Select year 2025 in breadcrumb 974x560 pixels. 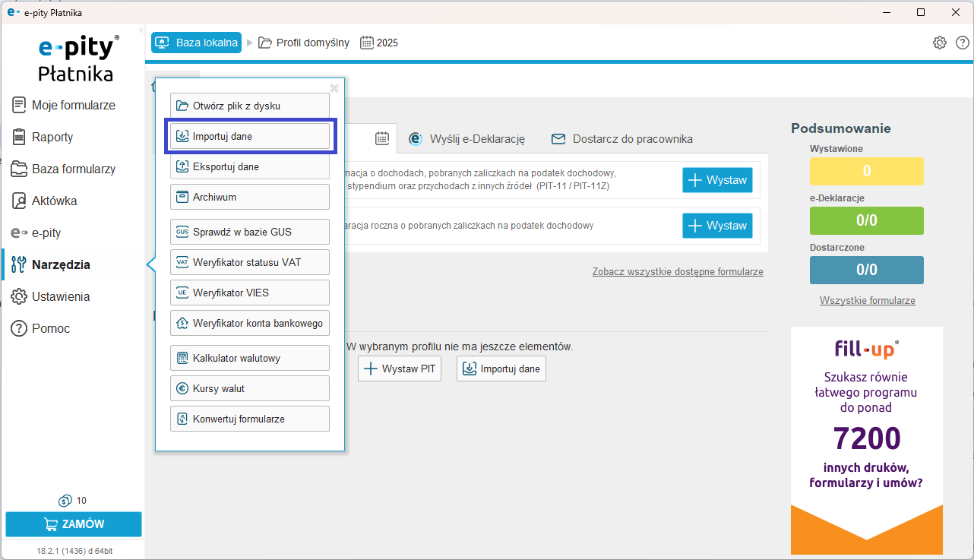pos(379,43)
